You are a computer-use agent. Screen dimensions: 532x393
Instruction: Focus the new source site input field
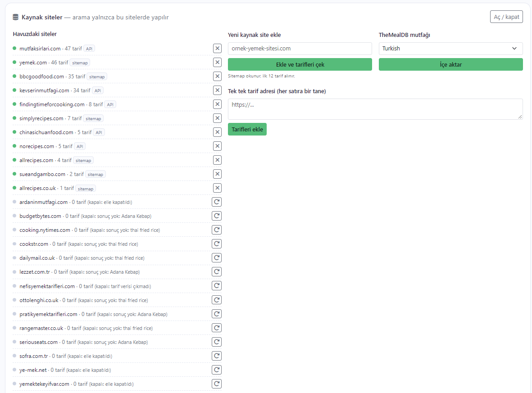click(300, 49)
